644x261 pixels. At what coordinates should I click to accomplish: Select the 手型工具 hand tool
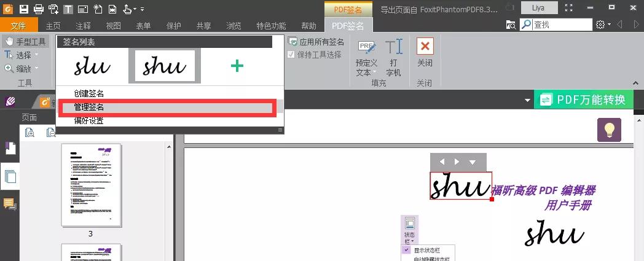click(x=25, y=41)
